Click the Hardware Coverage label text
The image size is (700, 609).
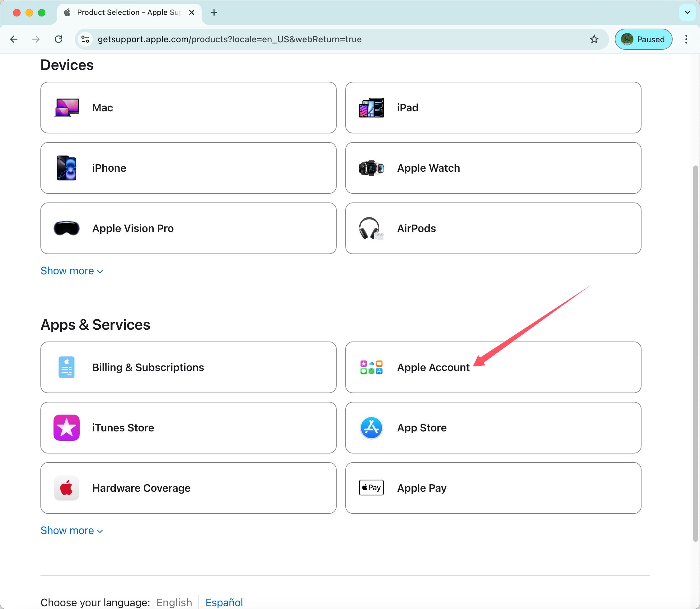point(141,488)
